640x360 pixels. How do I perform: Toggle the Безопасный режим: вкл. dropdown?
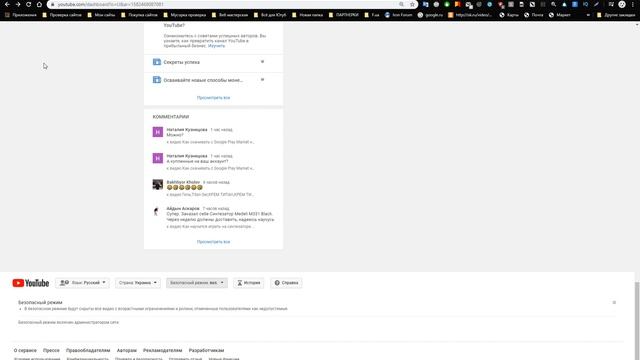[197, 283]
